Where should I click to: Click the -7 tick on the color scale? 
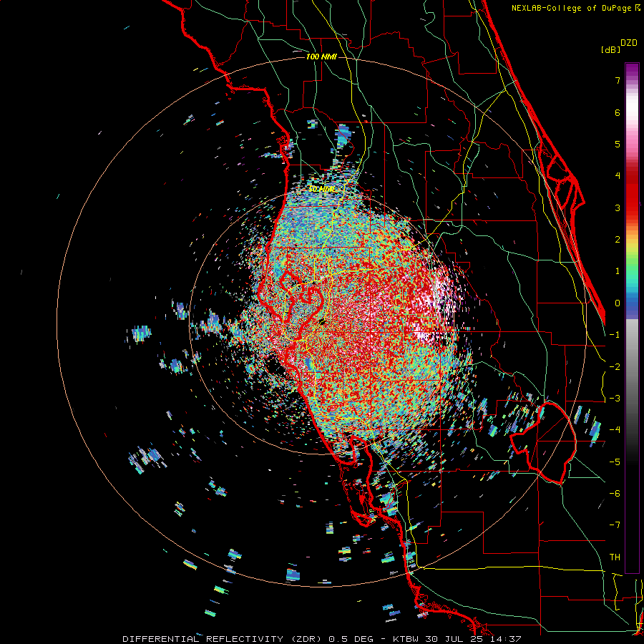(615, 525)
